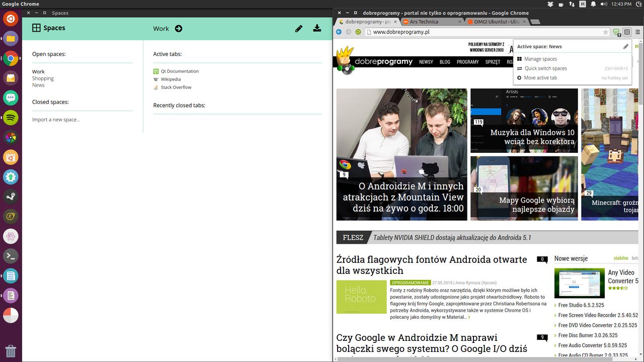Select the Work space in Open spaces
Viewport: 644px width, 362px height.
(38, 71)
